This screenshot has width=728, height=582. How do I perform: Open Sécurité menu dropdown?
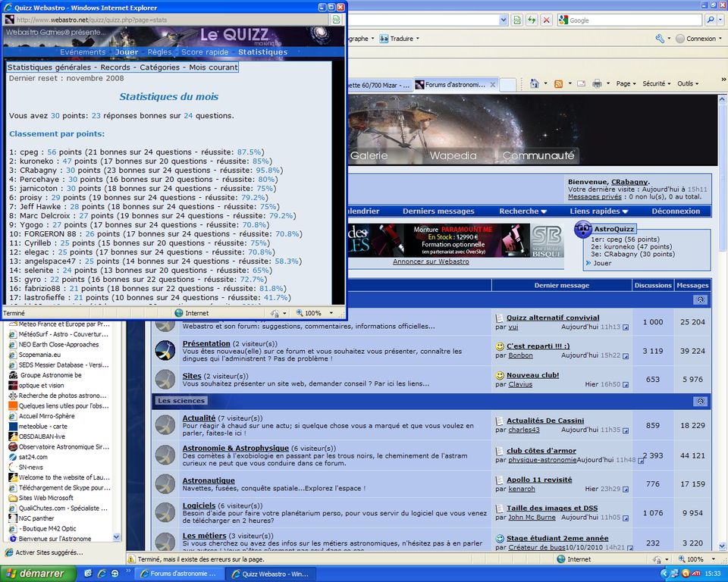[657, 83]
